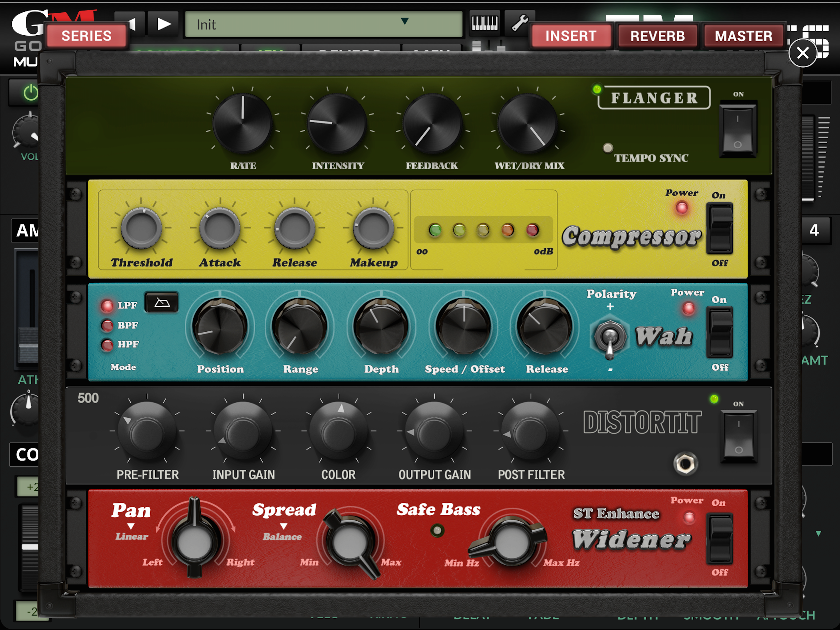The width and height of the screenshot is (840, 630).
Task: Click the Wah Range knob
Action: [x=300, y=326]
